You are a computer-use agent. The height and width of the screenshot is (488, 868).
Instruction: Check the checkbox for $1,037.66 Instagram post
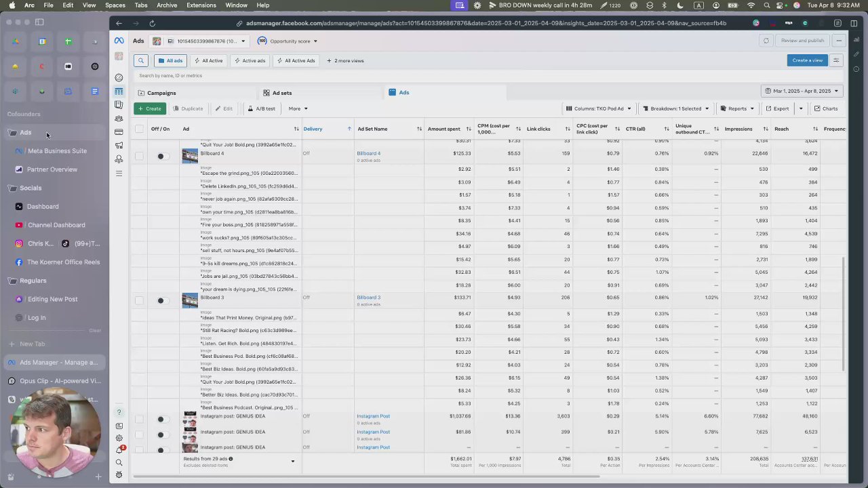coord(139,420)
